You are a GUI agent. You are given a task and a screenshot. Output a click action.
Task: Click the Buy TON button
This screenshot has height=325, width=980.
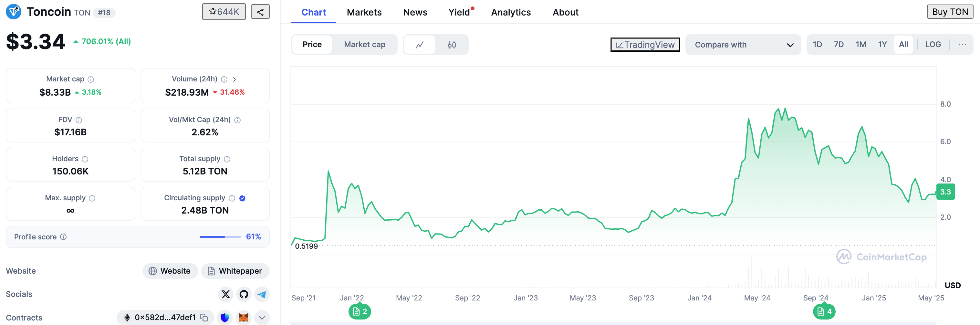(950, 12)
